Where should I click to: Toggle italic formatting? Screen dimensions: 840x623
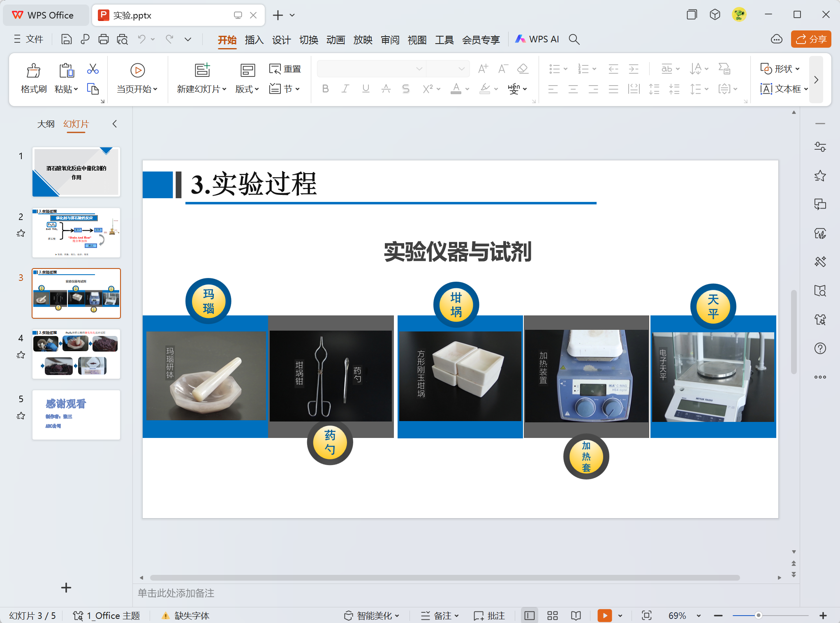pos(345,88)
